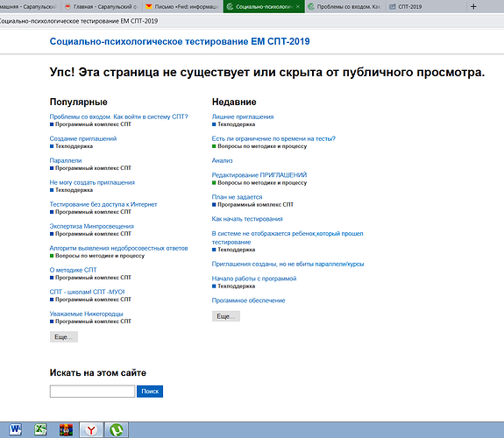Open the 'Создание приглашений' article
This screenshot has height=438, width=504.
[83, 138]
